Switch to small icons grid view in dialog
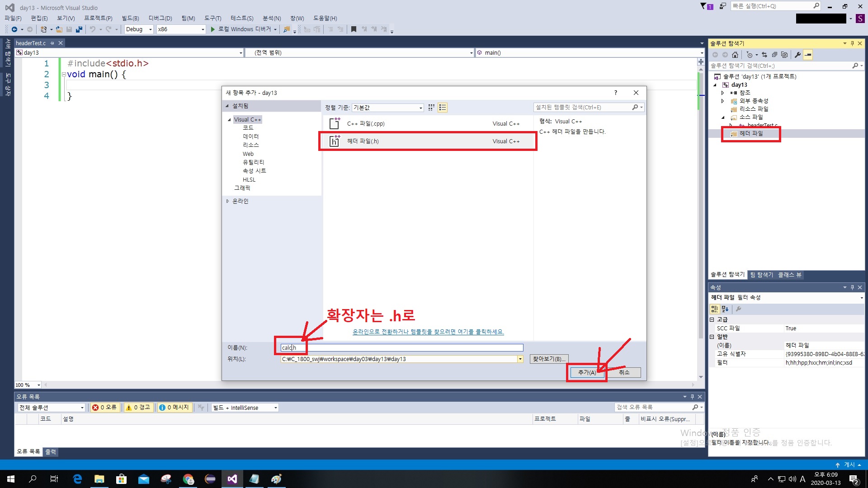 click(x=431, y=108)
